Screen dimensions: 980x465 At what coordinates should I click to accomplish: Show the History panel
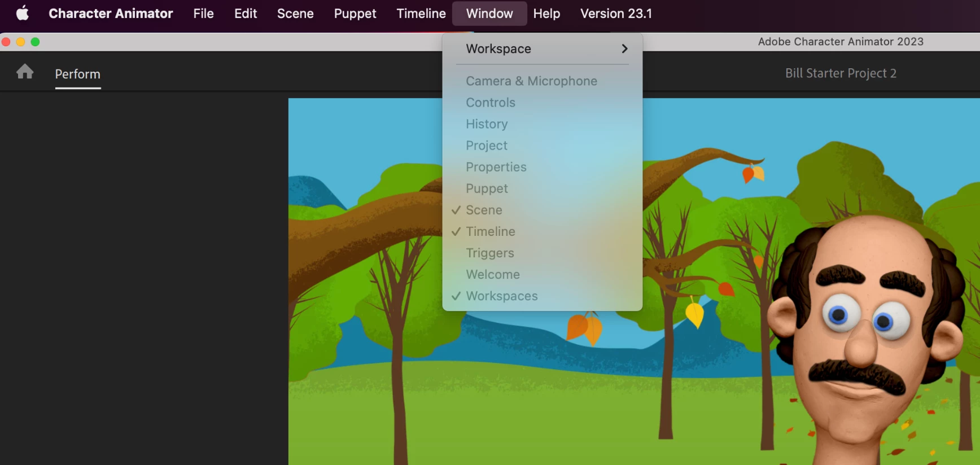tap(542, 124)
